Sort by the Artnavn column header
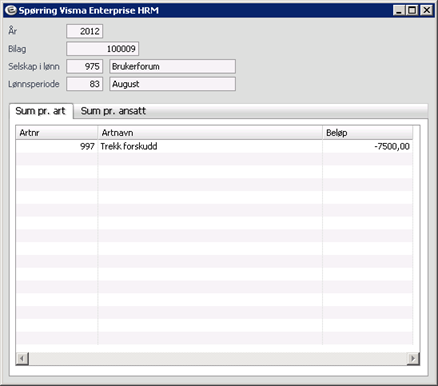This screenshot has height=386, width=438. tap(210, 133)
